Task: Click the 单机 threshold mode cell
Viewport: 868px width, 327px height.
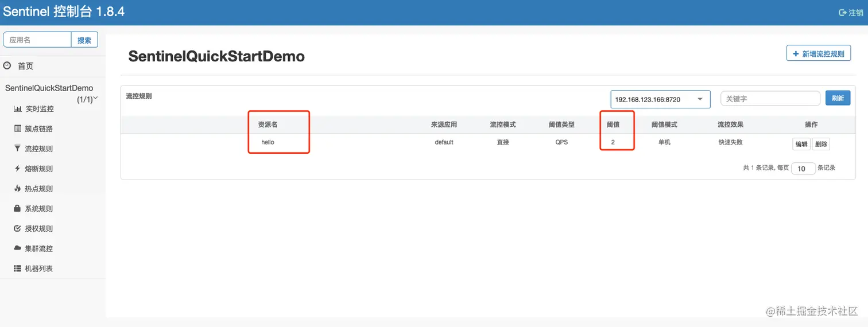Action: (x=664, y=142)
